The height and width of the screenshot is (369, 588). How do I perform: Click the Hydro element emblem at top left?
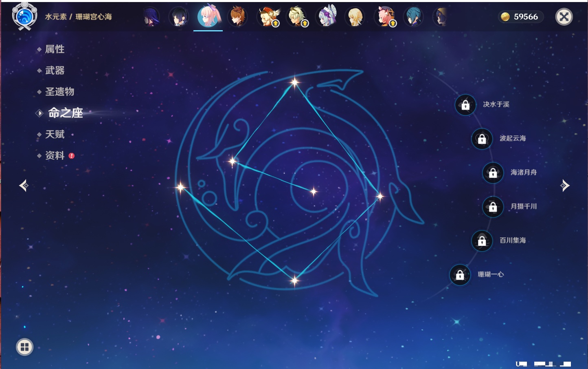pos(24,17)
